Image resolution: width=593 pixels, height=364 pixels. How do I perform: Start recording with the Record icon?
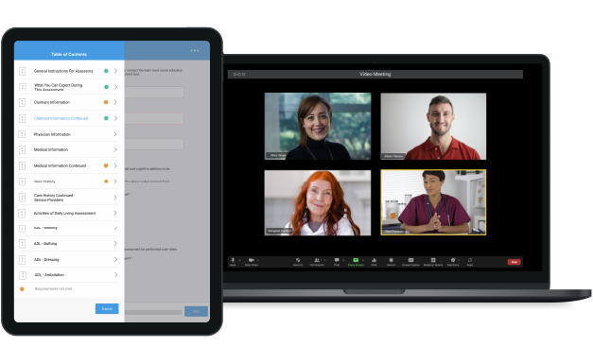coord(391,262)
